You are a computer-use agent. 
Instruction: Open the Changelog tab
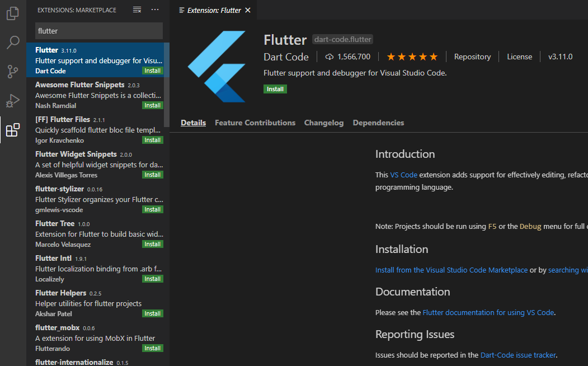click(323, 123)
